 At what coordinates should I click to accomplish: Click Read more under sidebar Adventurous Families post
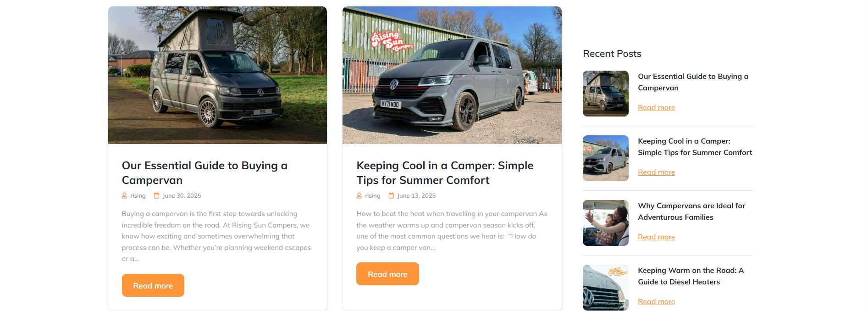coord(656,237)
